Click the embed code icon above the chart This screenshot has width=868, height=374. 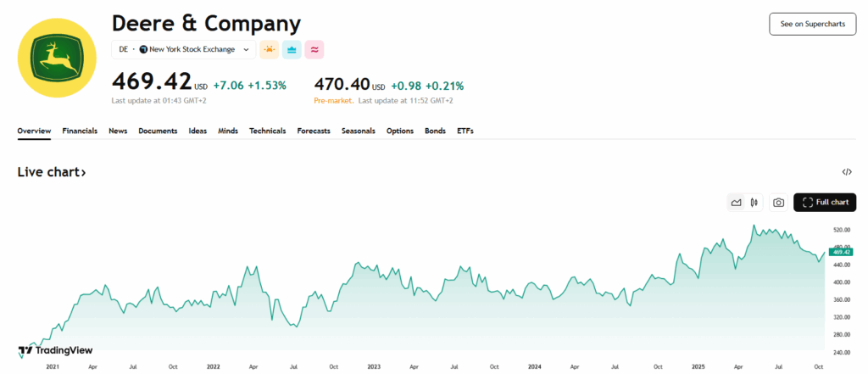pos(847,172)
